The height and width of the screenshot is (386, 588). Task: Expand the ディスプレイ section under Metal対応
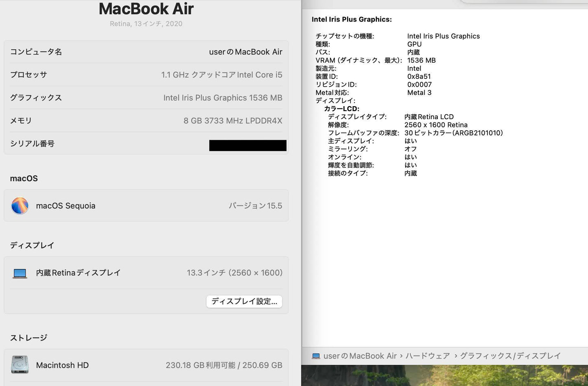click(x=336, y=100)
